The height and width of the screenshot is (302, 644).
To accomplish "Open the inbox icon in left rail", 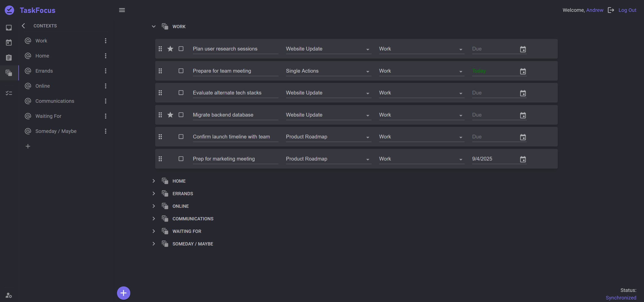I will 9,28.
